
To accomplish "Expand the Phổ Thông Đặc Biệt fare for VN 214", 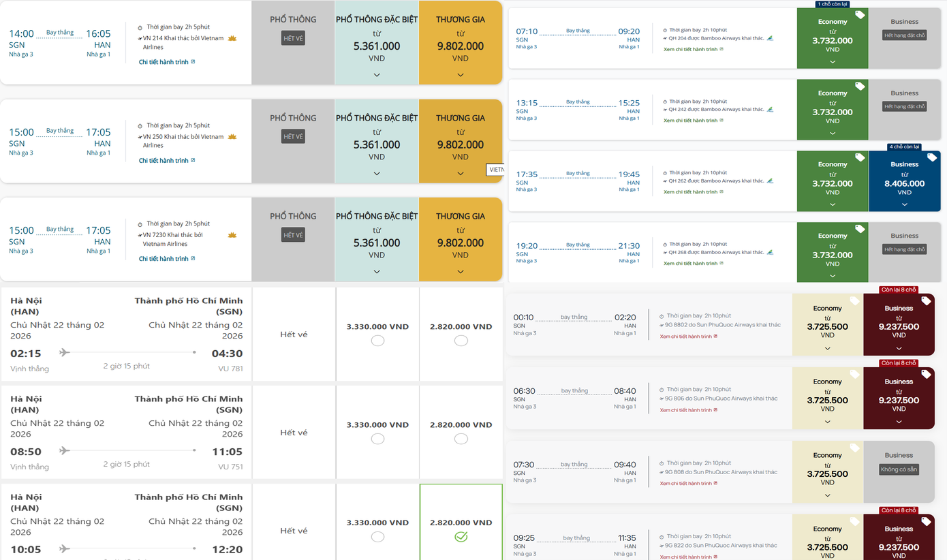I will (x=377, y=75).
